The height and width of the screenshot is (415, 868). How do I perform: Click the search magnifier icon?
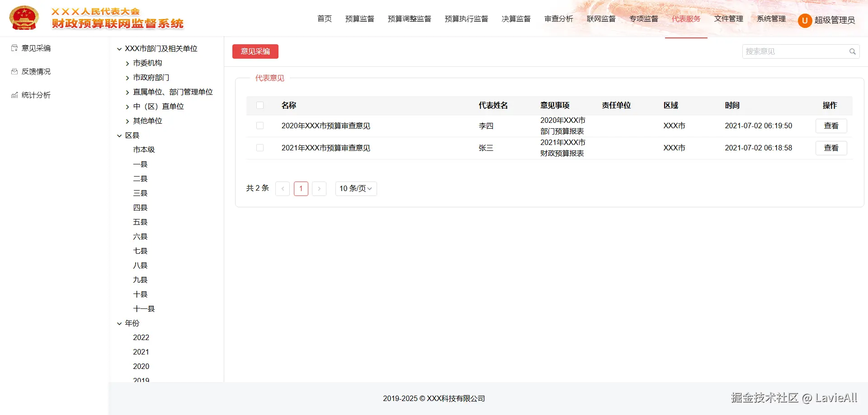click(853, 51)
